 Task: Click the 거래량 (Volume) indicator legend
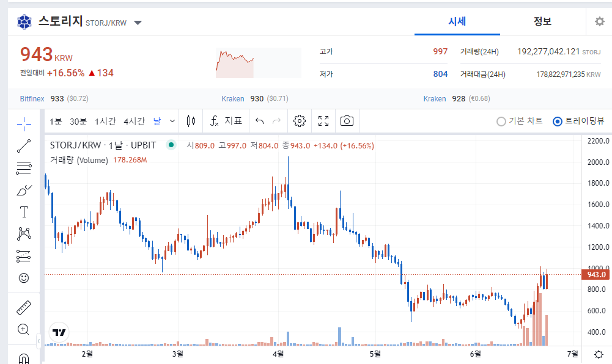79,160
